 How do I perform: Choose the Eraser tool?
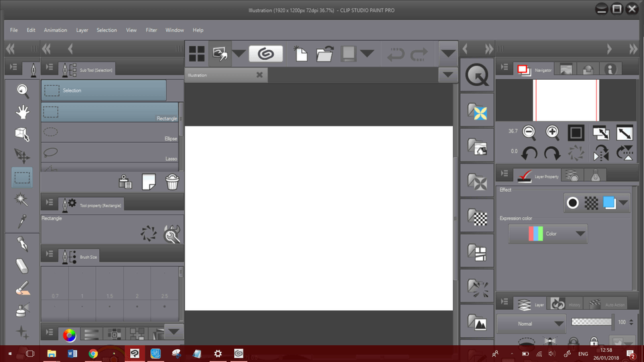[22, 266]
